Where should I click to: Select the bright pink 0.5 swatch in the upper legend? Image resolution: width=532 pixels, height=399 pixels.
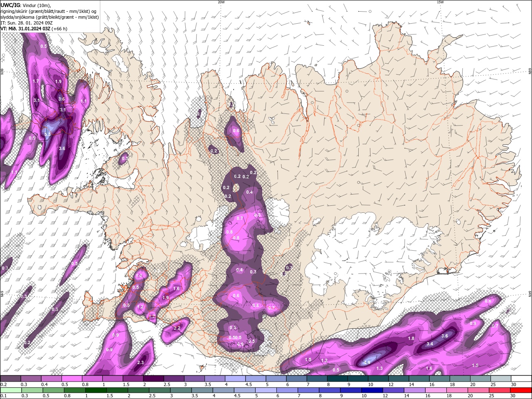[x=72, y=379]
